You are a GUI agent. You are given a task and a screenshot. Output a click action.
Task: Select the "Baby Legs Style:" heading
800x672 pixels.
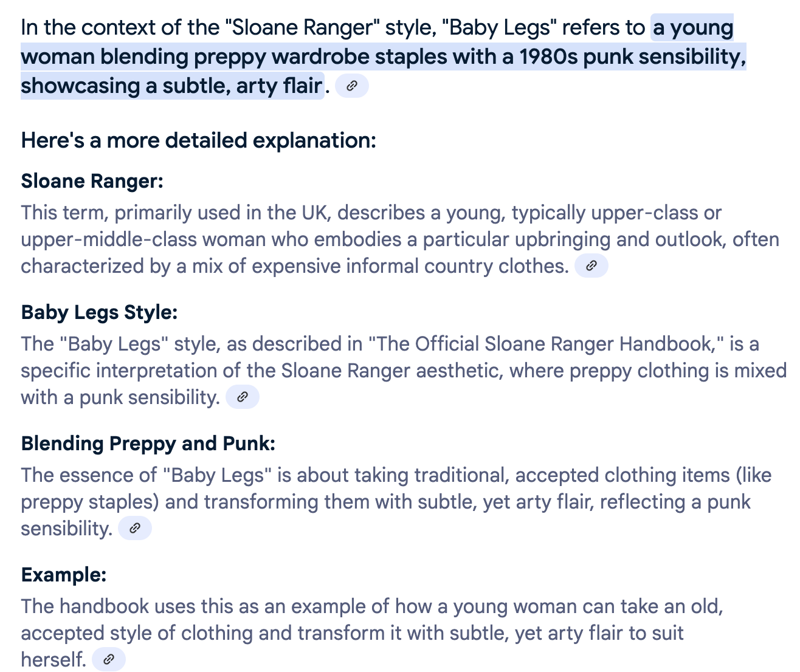coord(99,312)
